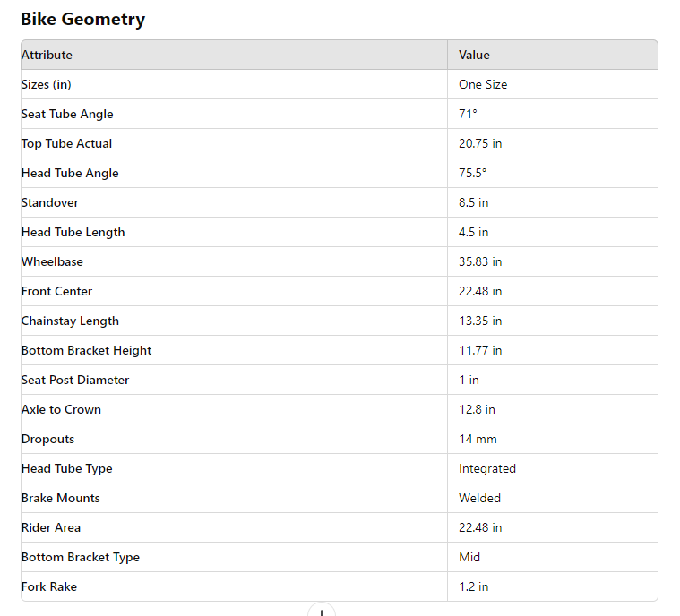The height and width of the screenshot is (616, 680).
Task: Click the Dropouts 14 mm value
Action: coord(478,439)
